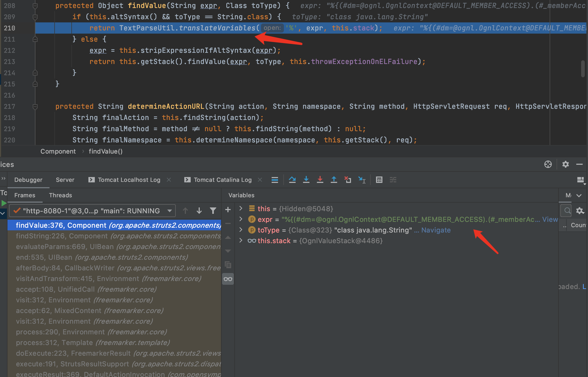Click the Drop Frame icon
588x377 pixels.
(348, 180)
